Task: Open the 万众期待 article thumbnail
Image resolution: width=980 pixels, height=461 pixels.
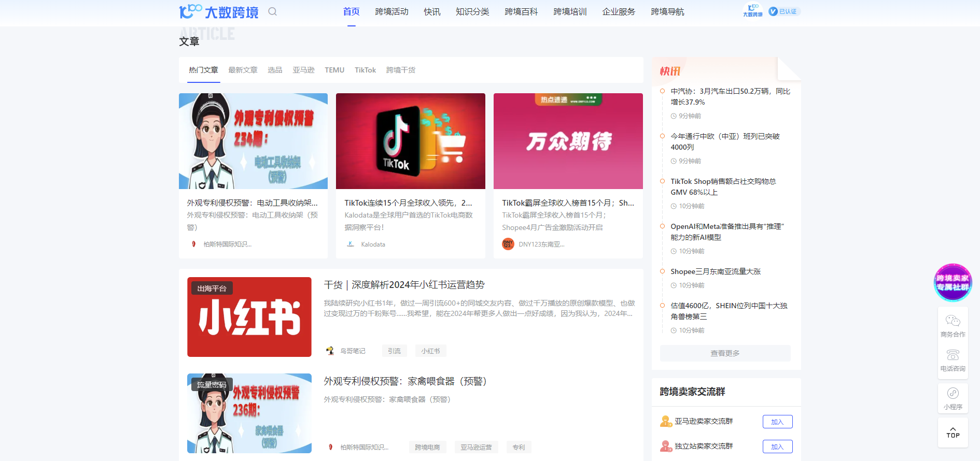Action: 568,141
